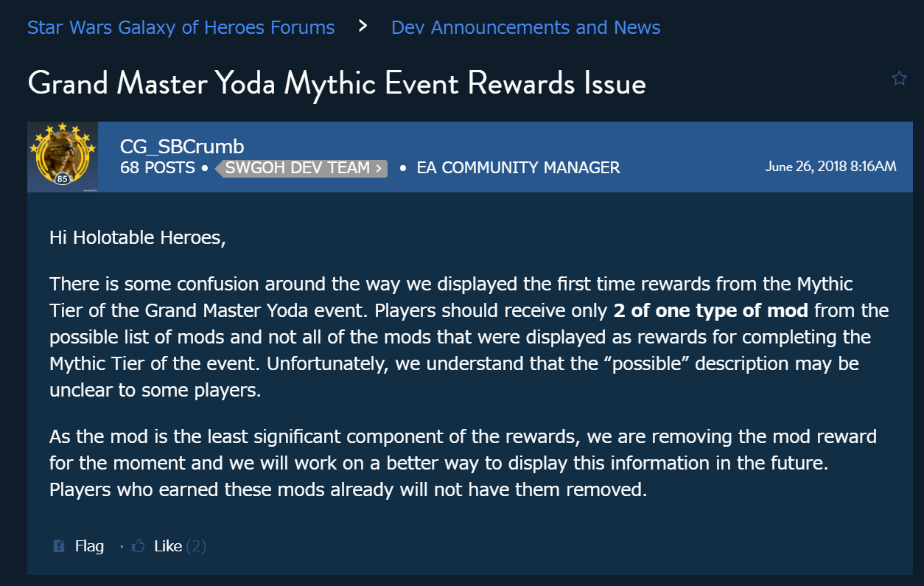Expand the arrow inside SWGOH DEV TEAM badge
The image size is (924, 586).
(x=379, y=168)
